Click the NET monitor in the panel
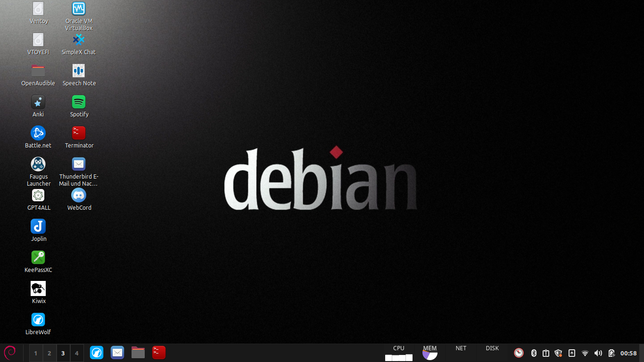Viewport: 644px width, 362px height. [x=461, y=353]
